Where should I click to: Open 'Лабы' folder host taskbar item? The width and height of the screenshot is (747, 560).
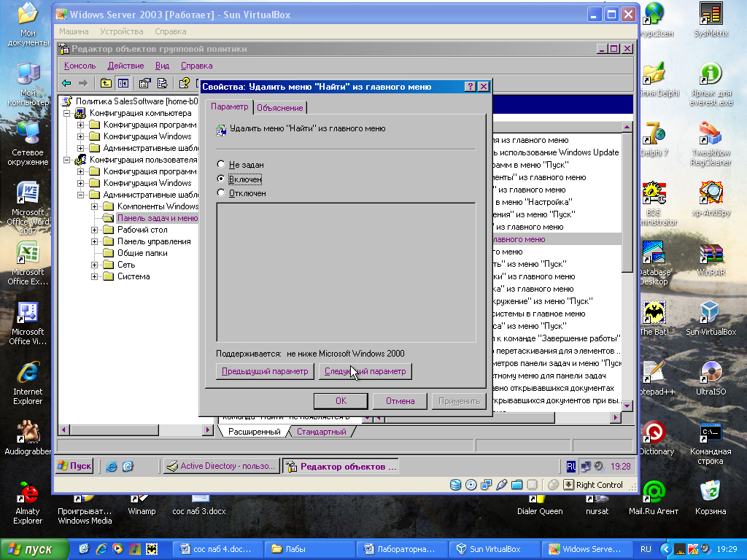click(x=309, y=549)
